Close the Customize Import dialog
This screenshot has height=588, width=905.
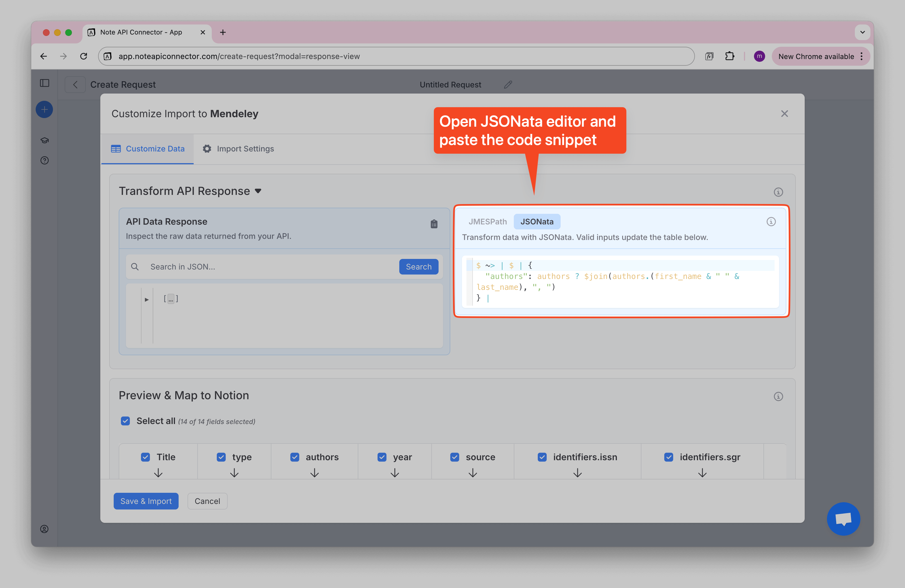784,114
